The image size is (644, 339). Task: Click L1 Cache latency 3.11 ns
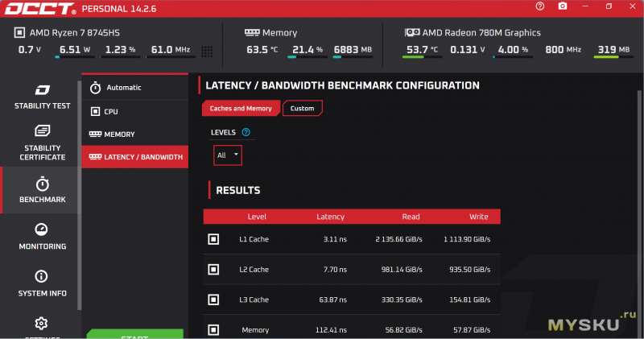tap(335, 239)
